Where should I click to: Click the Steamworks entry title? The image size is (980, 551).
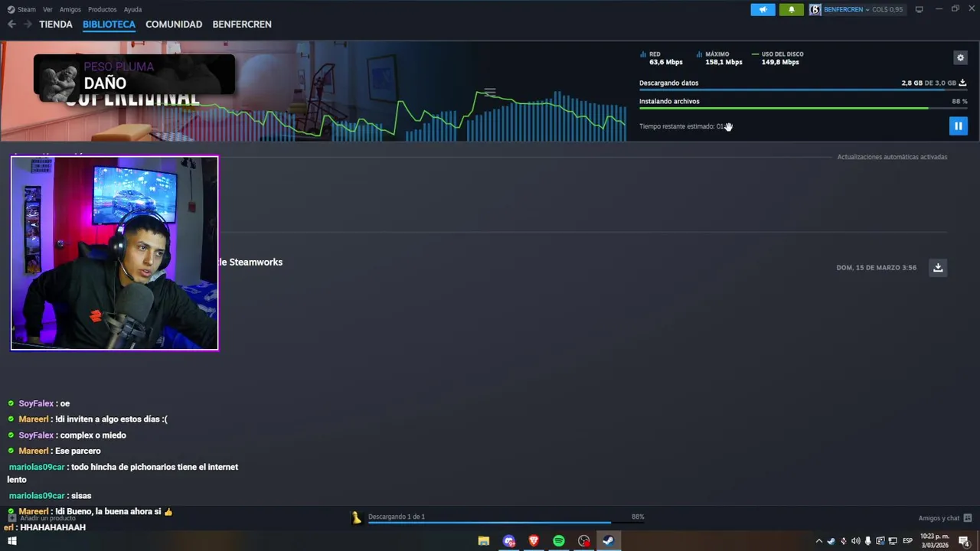pos(250,262)
